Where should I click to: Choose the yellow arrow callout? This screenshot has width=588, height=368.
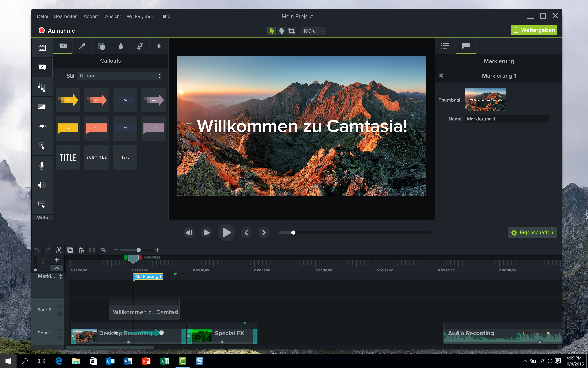pos(68,100)
